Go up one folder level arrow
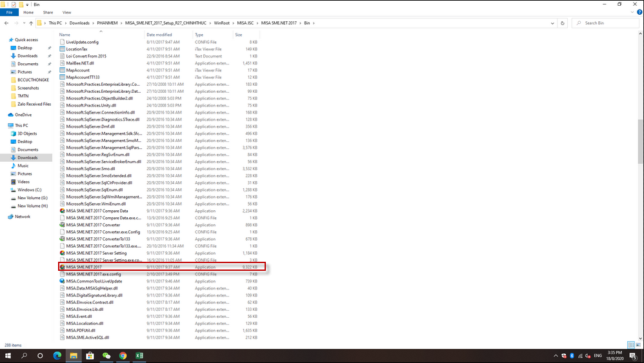Viewport: 644px width, 363px height. tap(31, 23)
